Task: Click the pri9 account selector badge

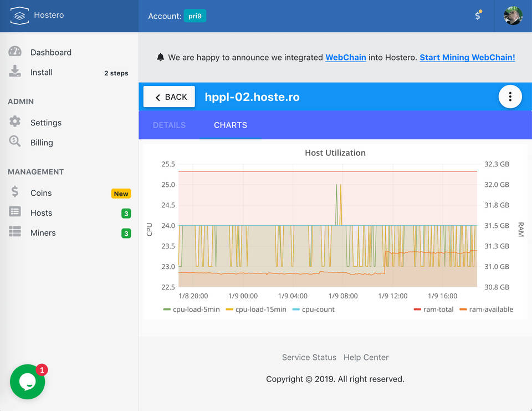Action: pos(195,16)
